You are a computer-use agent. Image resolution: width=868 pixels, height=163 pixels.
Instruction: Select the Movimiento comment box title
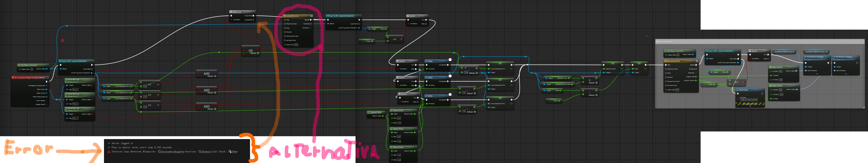[665, 42]
